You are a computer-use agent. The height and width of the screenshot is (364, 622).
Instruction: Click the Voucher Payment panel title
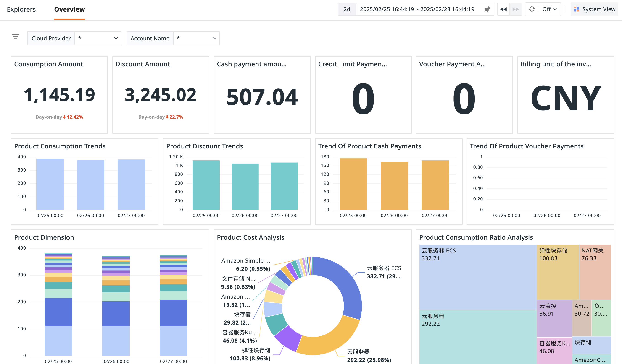[452, 64]
